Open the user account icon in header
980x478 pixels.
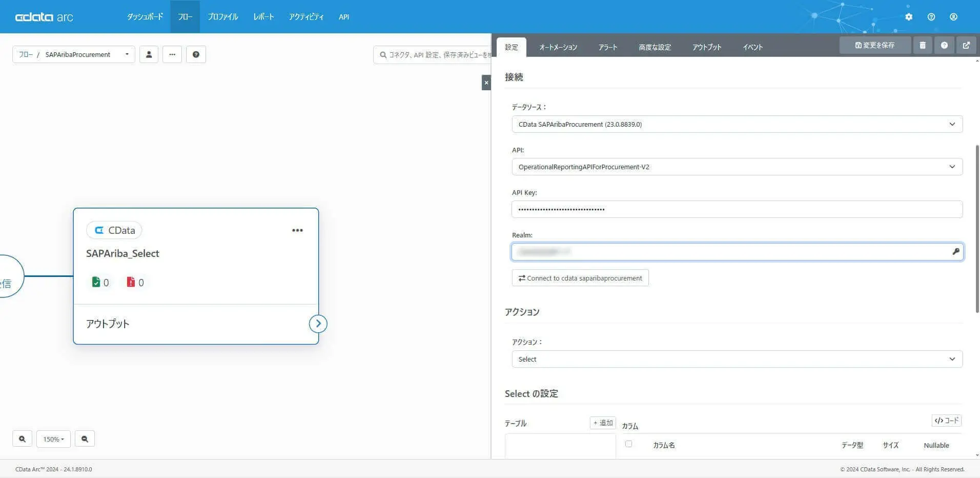tap(953, 17)
